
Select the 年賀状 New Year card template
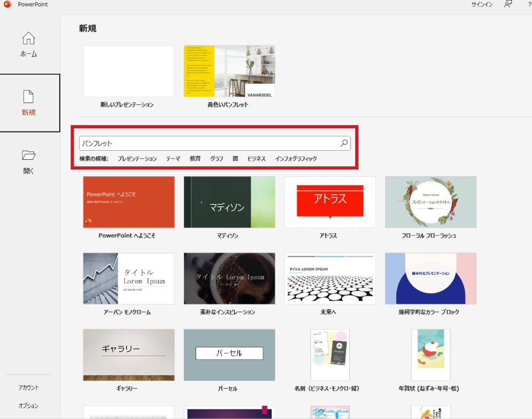[x=431, y=354]
